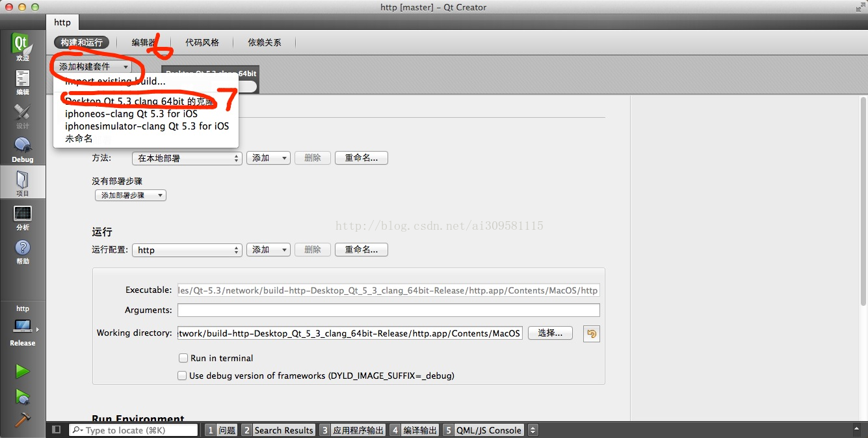Open run configuration http combo box
This screenshot has height=438, width=868.
click(x=187, y=250)
